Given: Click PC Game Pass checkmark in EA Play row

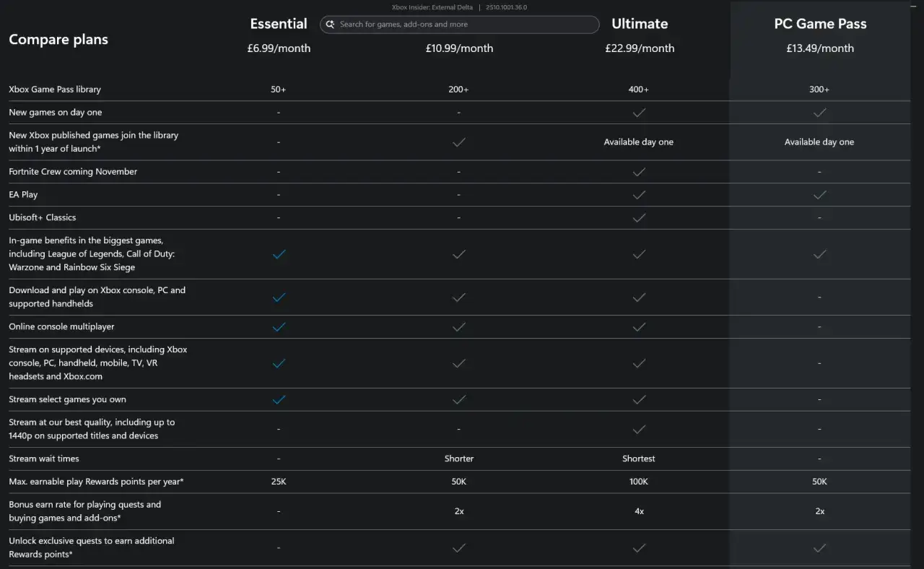Looking at the screenshot, I should tap(819, 195).
